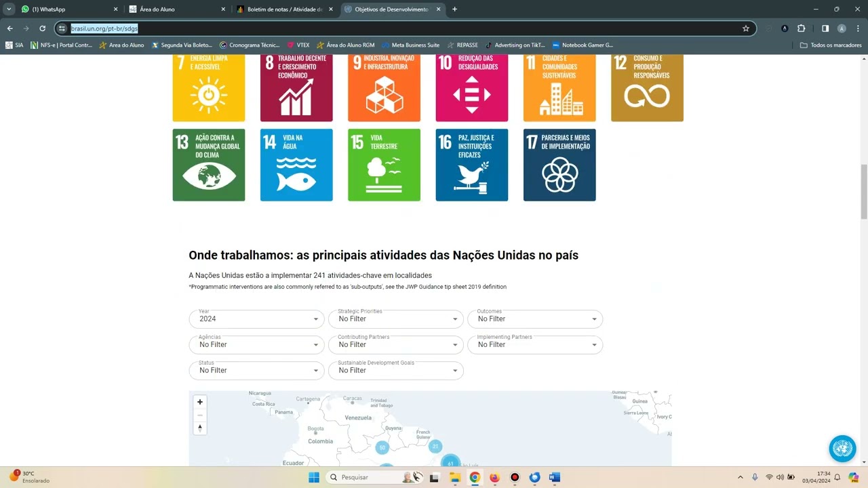Open Firefox from the taskbar
Viewport: 868px width, 488px height.
(494, 477)
